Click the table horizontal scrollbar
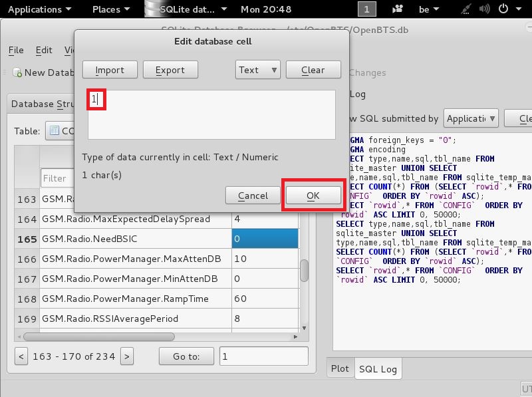The height and width of the screenshot is (397, 532). click(99, 336)
